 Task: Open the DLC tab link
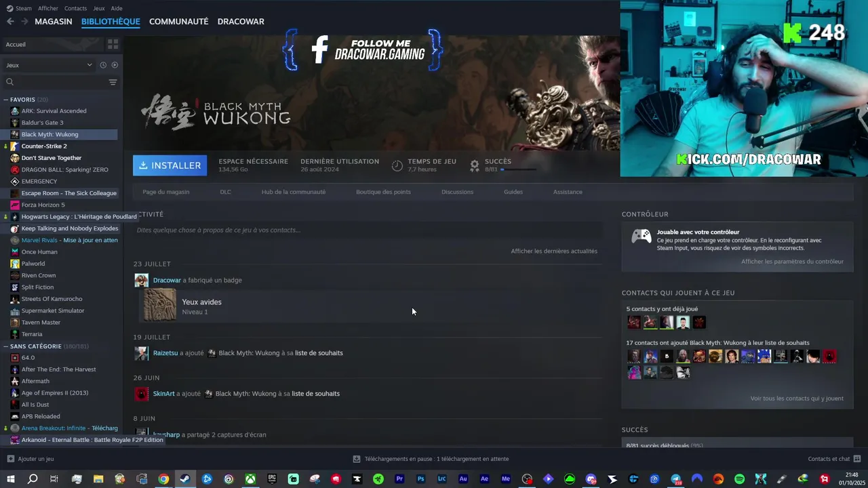coord(225,192)
